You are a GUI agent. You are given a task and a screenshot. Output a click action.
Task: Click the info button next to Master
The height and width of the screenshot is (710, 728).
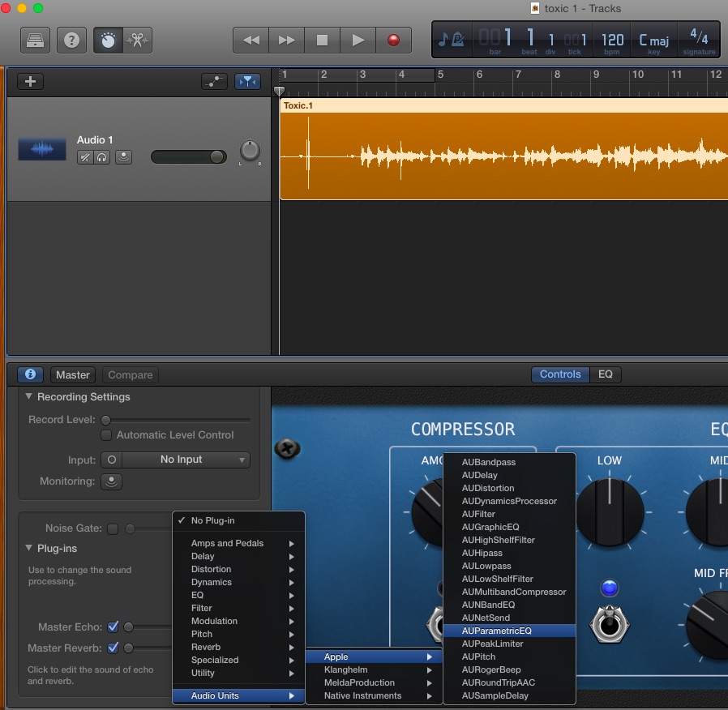pos(31,374)
